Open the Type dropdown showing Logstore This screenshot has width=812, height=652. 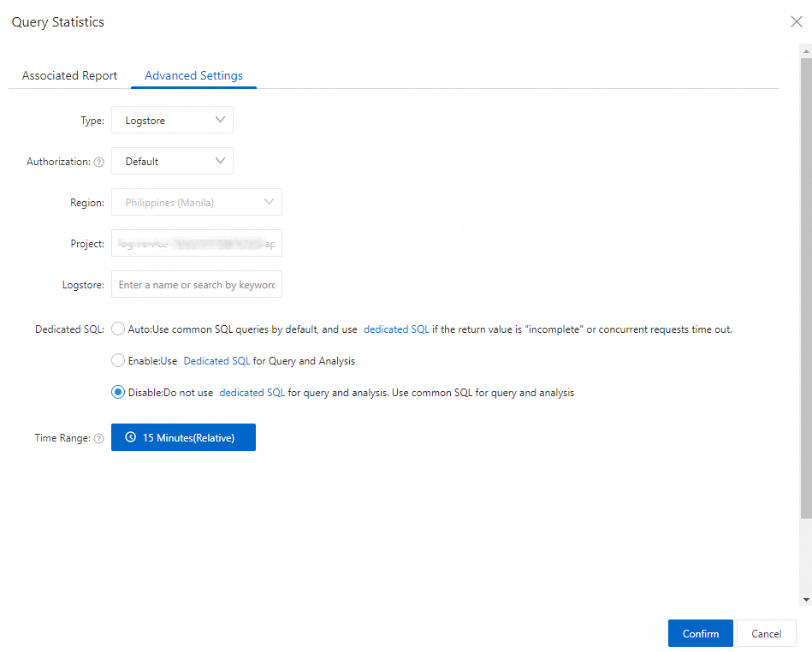click(172, 120)
